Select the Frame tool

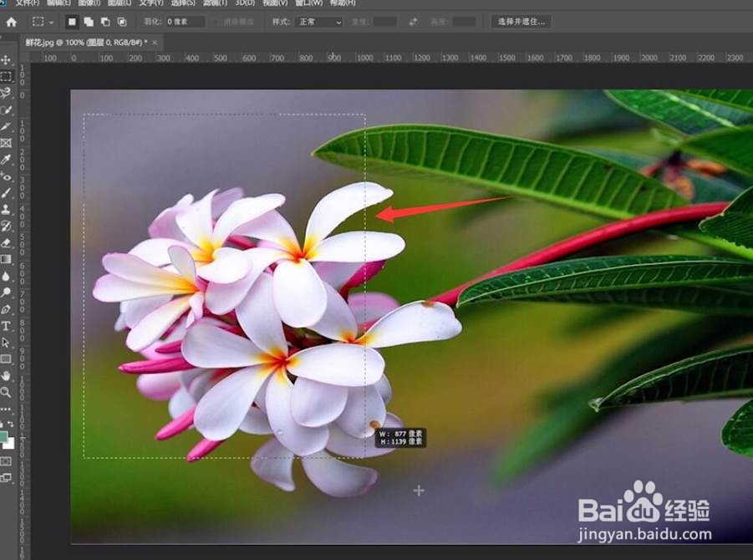[6, 143]
